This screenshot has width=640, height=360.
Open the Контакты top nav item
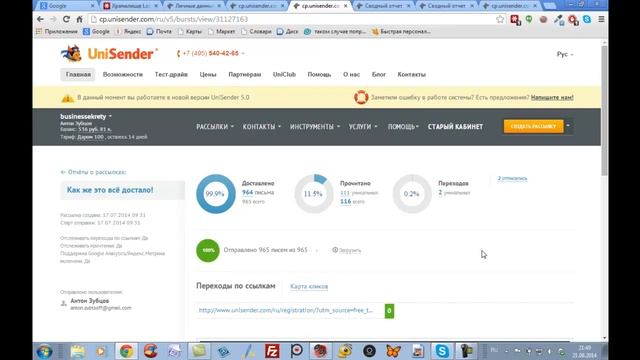tap(411, 75)
